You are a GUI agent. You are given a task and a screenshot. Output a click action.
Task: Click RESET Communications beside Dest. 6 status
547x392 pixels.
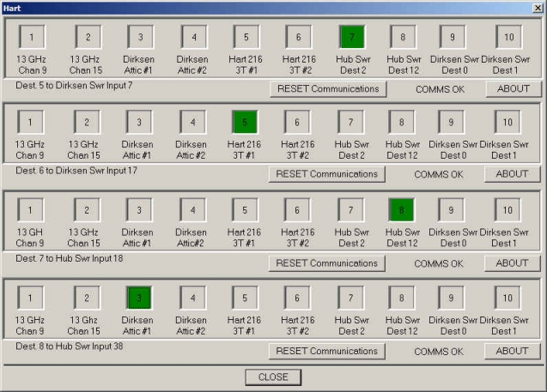327,174
